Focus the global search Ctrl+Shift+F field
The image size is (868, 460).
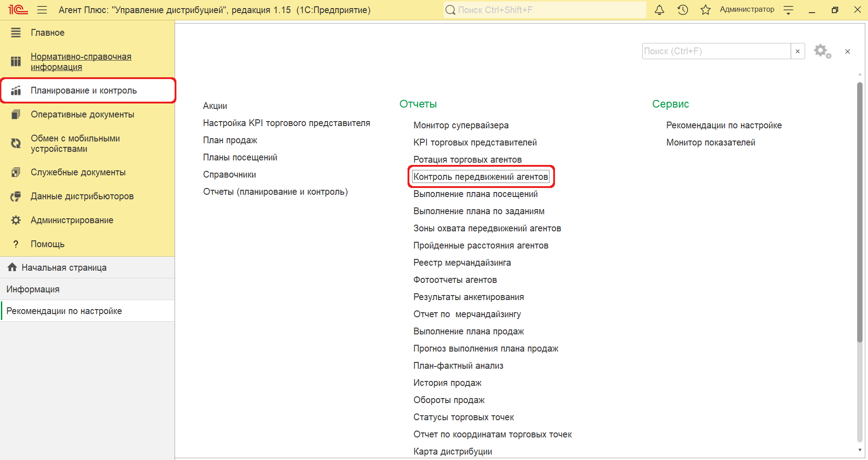pos(545,9)
